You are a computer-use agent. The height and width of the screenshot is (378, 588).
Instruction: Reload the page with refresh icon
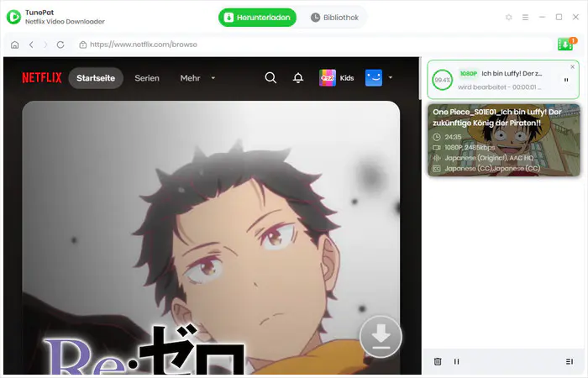(x=60, y=45)
